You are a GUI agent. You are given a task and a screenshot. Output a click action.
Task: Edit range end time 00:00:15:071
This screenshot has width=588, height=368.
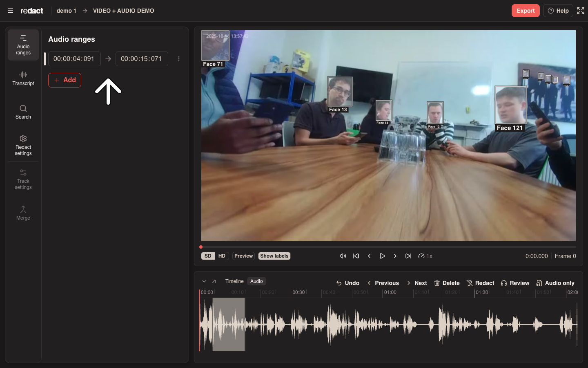point(142,59)
